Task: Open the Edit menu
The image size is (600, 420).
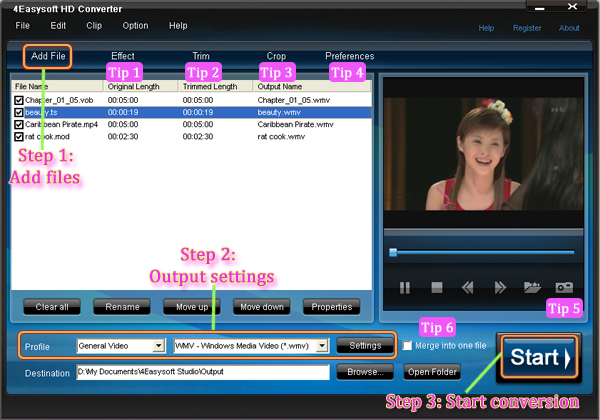Action: point(58,26)
